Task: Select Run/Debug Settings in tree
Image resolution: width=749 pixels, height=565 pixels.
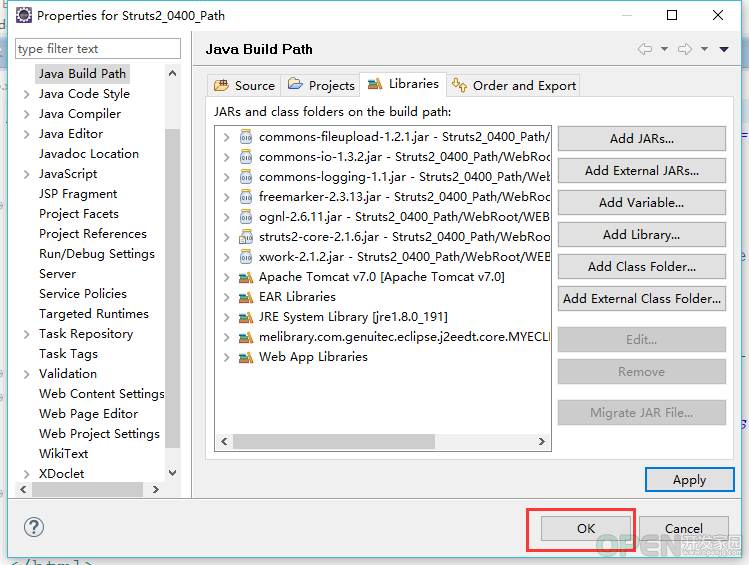Action: tap(97, 254)
